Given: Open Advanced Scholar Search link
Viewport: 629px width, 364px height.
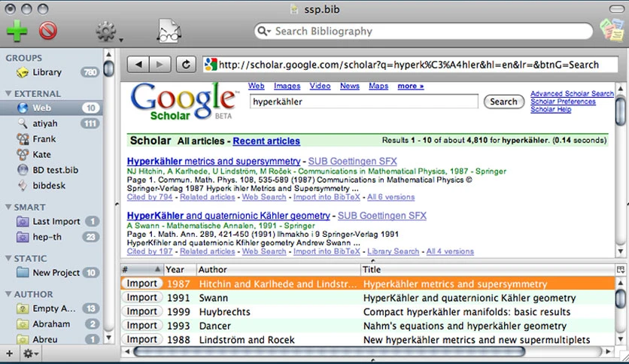Looking at the screenshot, I should click(x=572, y=94).
